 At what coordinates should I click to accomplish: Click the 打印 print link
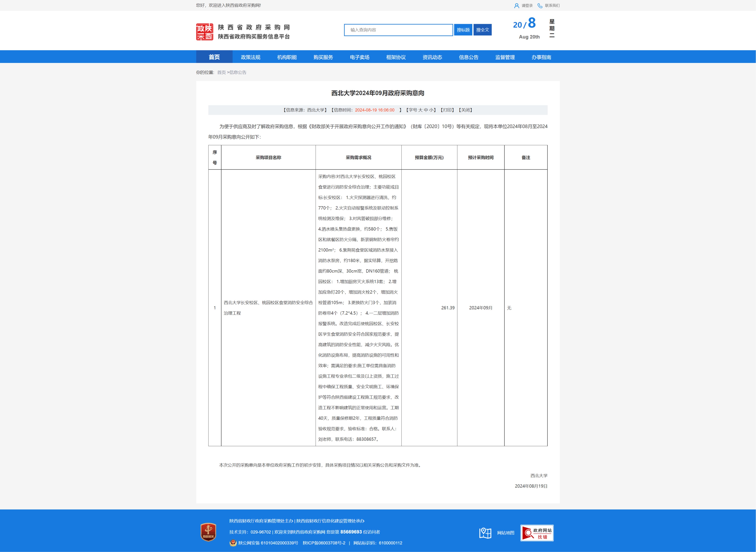tap(447, 110)
